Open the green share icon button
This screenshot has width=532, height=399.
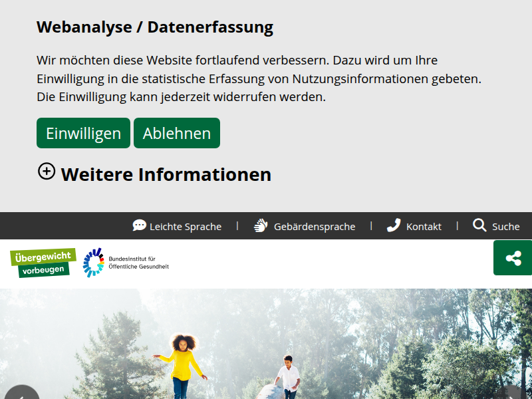[x=513, y=258]
